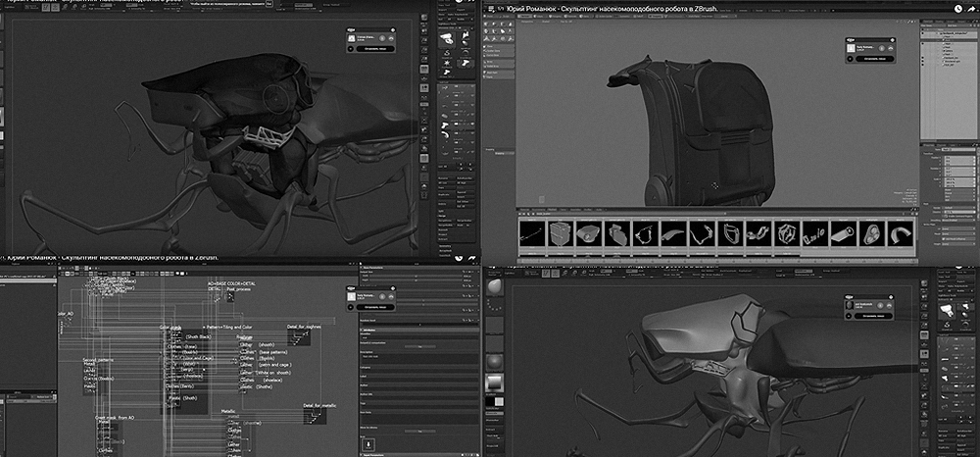Select the oval three-hole piece thumbnail

pyautogui.click(x=872, y=233)
